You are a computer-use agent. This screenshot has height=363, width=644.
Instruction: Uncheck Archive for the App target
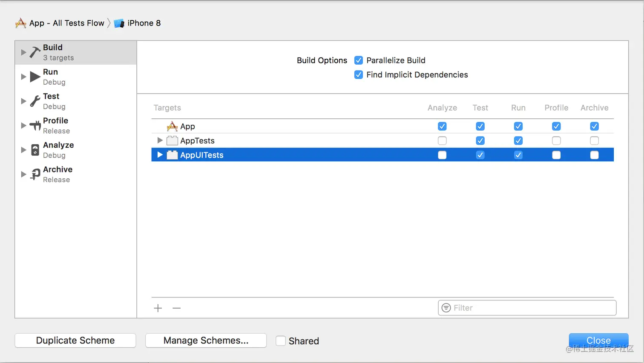pos(594,126)
